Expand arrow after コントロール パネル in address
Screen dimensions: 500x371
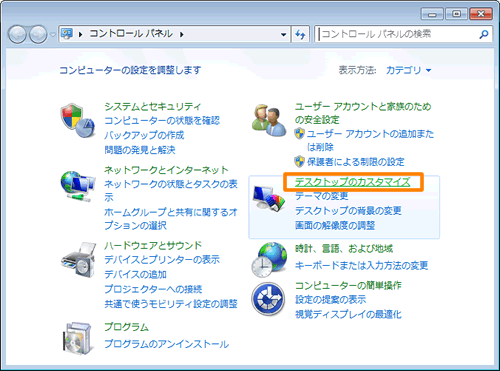[182, 34]
